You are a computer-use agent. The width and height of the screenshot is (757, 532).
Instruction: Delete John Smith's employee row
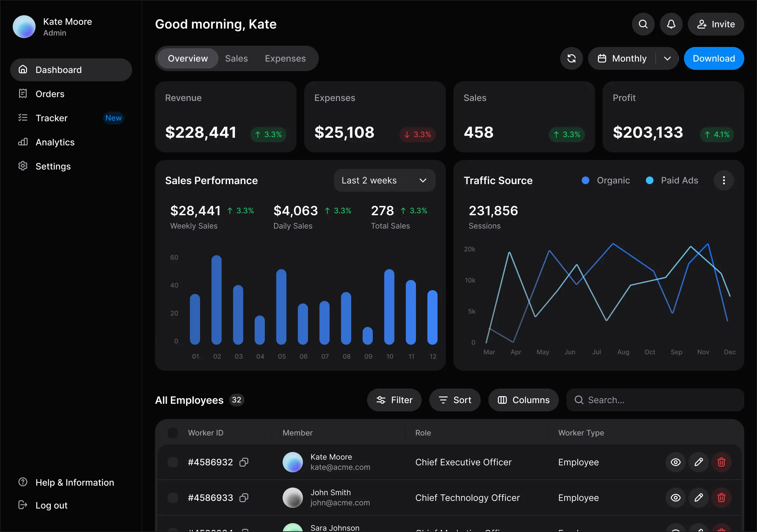721,498
